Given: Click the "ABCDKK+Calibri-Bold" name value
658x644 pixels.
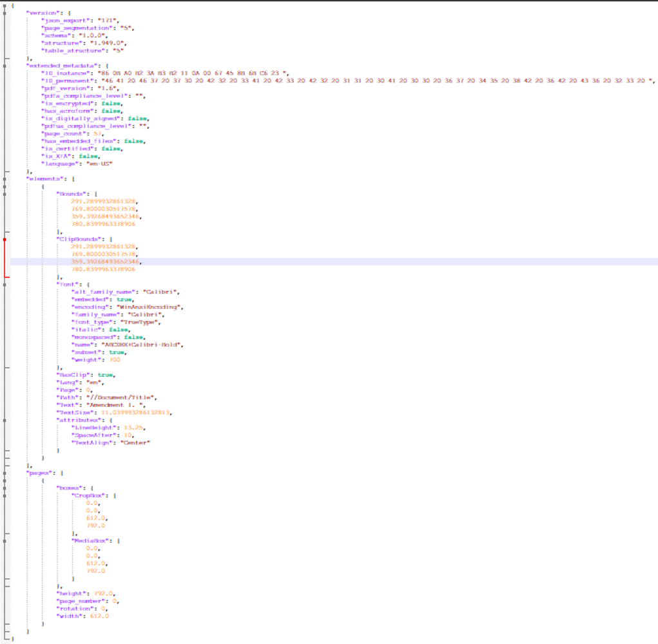Looking at the screenshot, I should coord(140,345).
